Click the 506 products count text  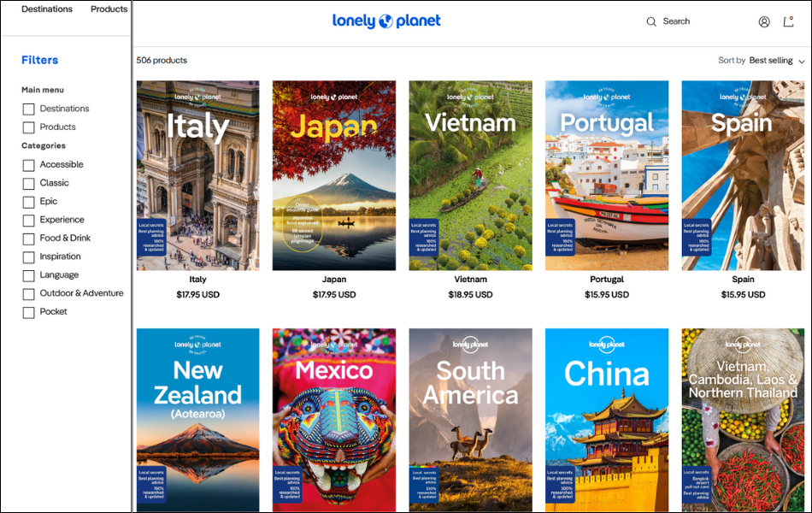pyautogui.click(x=162, y=61)
